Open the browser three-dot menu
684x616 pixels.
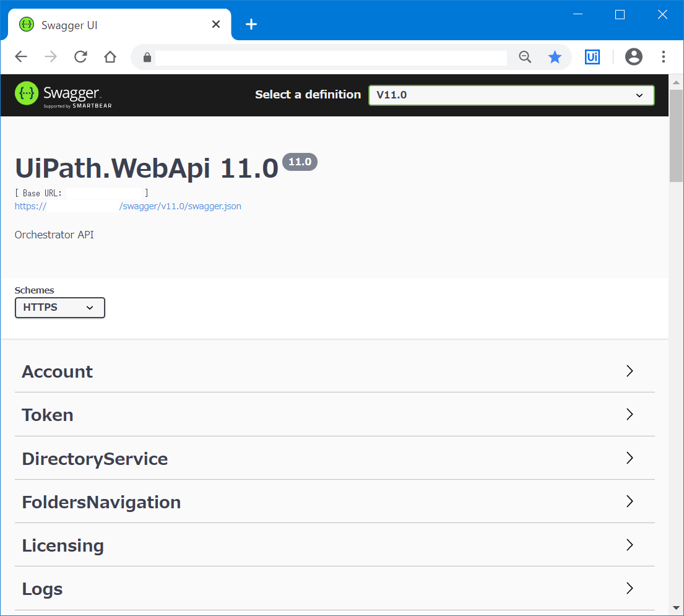663,57
